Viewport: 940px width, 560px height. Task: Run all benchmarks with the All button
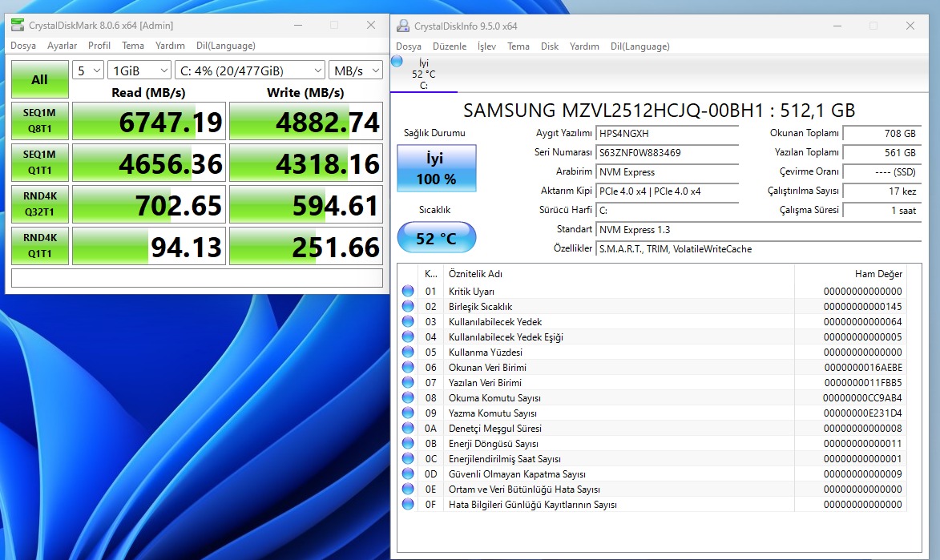coord(39,79)
